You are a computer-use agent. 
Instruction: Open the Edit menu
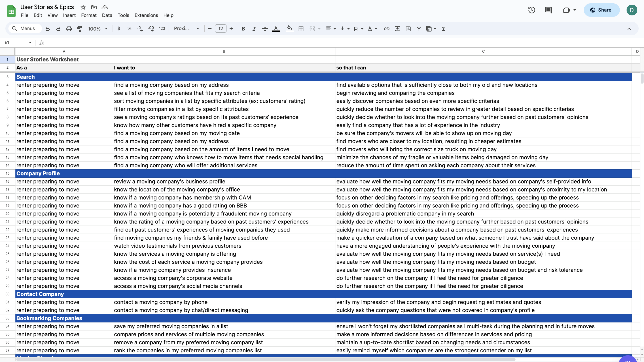[38, 15]
